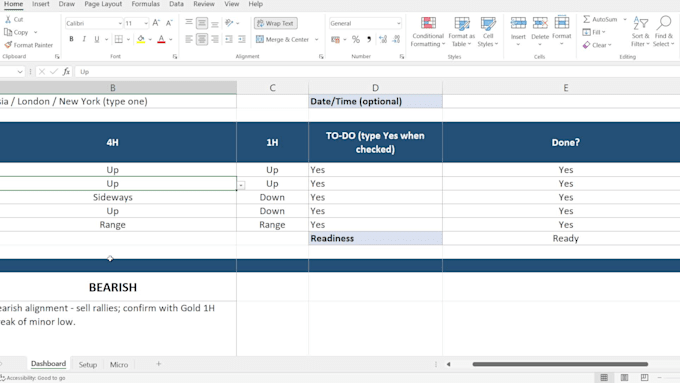680x383 pixels.
Task: Select column E header
Action: [565, 88]
